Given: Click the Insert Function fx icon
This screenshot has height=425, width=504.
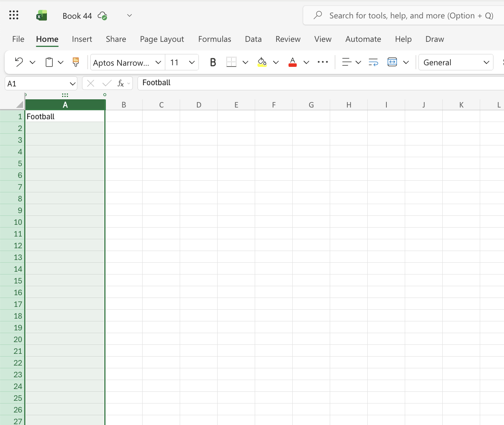Looking at the screenshot, I should [x=121, y=83].
